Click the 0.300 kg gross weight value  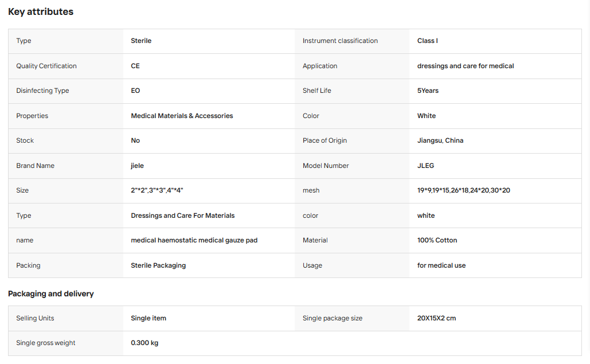click(x=144, y=343)
